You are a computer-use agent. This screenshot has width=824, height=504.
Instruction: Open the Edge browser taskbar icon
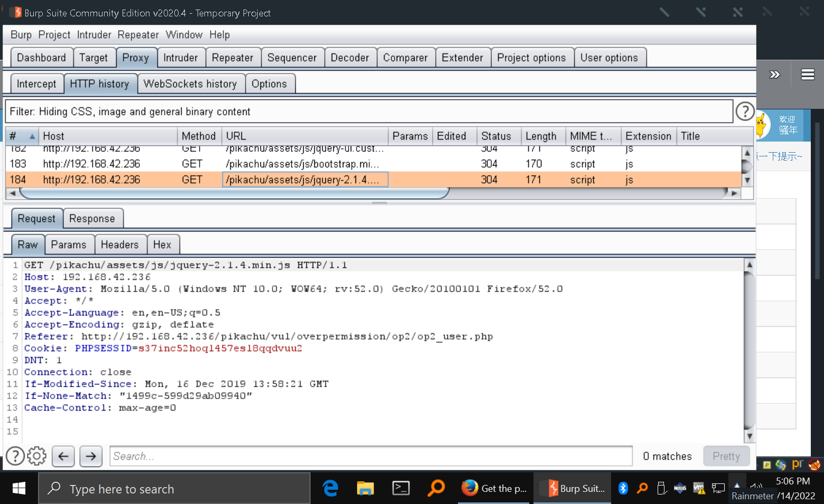(x=331, y=488)
